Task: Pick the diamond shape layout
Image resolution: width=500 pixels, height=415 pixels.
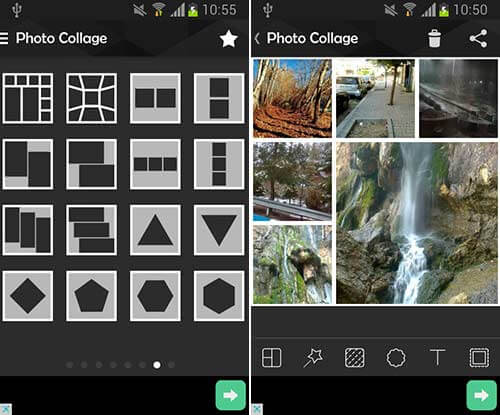Action: coord(28,296)
